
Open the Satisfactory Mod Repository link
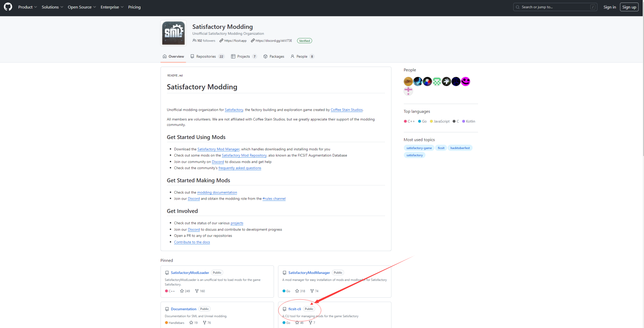click(x=244, y=155)
